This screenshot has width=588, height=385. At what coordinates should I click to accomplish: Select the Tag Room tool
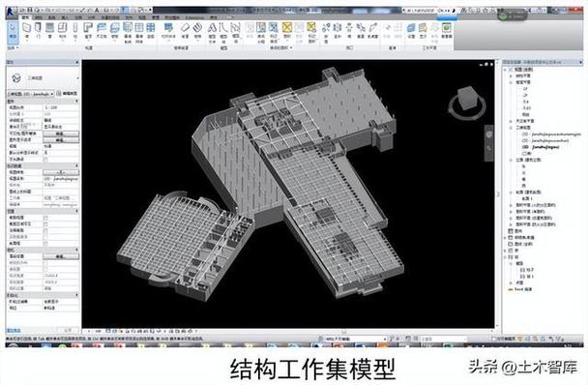coord(274,32)
